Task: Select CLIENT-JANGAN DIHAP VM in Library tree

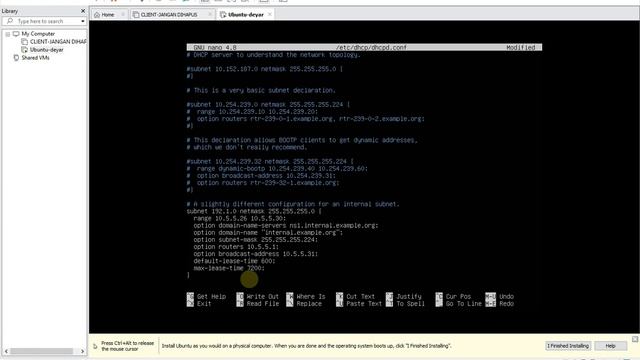Action: (58, 42)
